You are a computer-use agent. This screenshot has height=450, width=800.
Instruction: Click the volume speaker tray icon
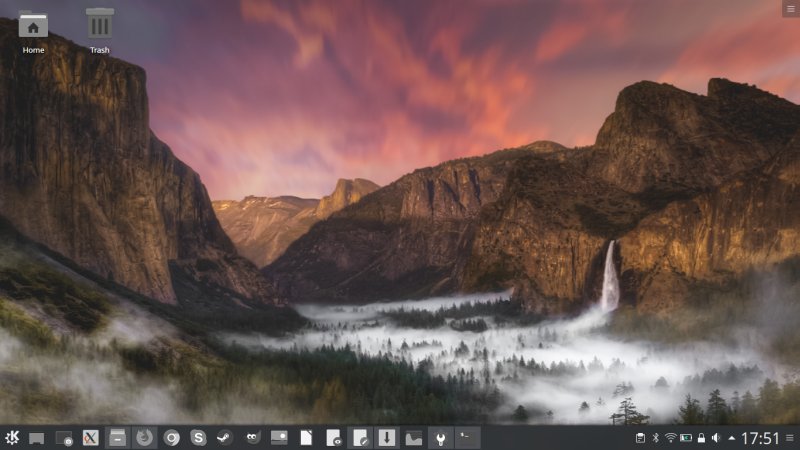(715, 438)
